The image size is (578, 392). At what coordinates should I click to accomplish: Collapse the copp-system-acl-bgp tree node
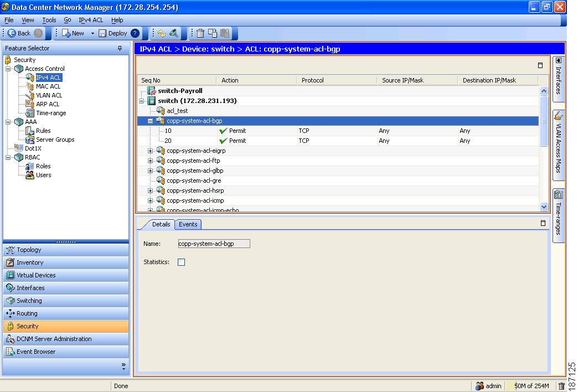(x=150, y=121)
